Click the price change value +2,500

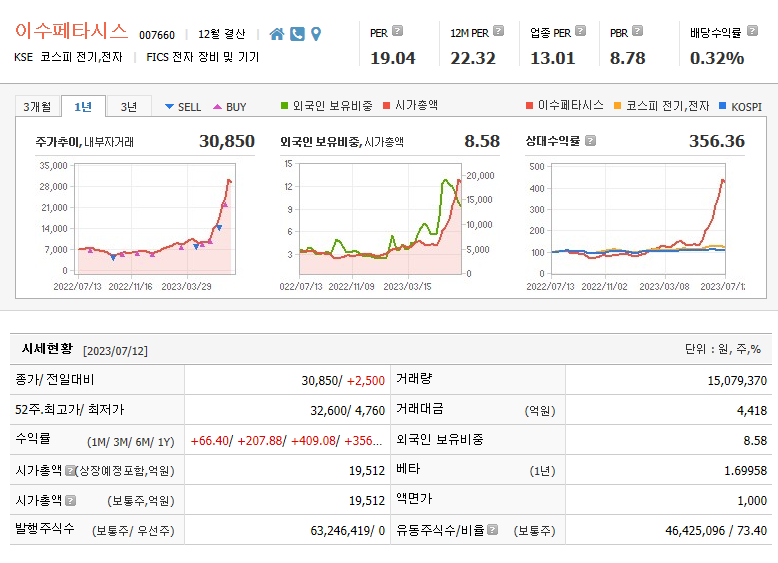click(x=366, y=380)
